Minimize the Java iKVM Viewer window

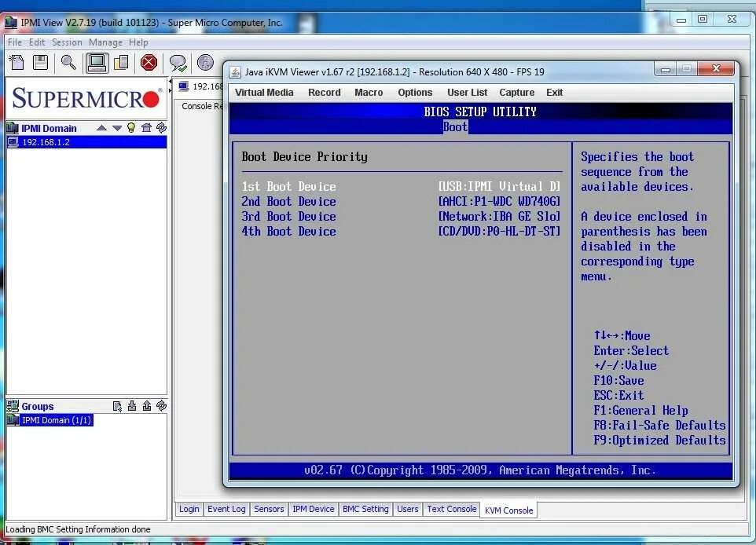(x=666, y=69)
